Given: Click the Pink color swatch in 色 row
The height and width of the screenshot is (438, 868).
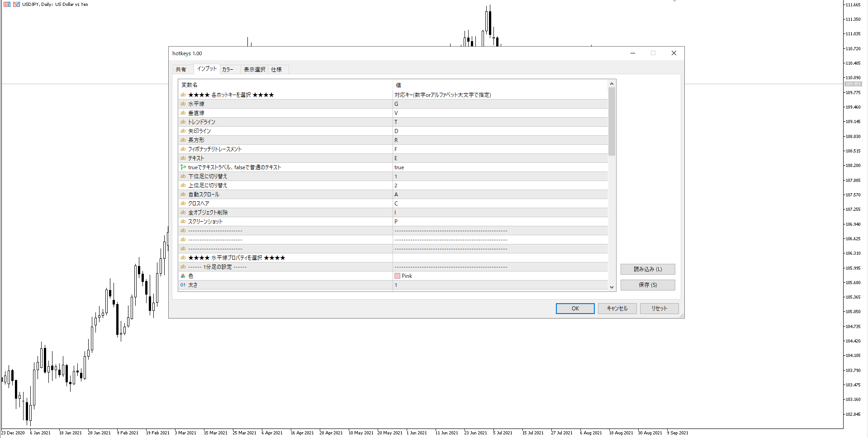Looking at the screenshot, I should coord(397,276).
